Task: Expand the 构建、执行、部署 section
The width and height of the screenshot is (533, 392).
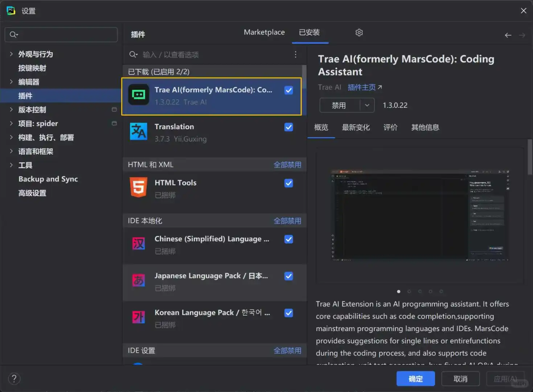Action: pyautogui.click(x=11, y=137)
